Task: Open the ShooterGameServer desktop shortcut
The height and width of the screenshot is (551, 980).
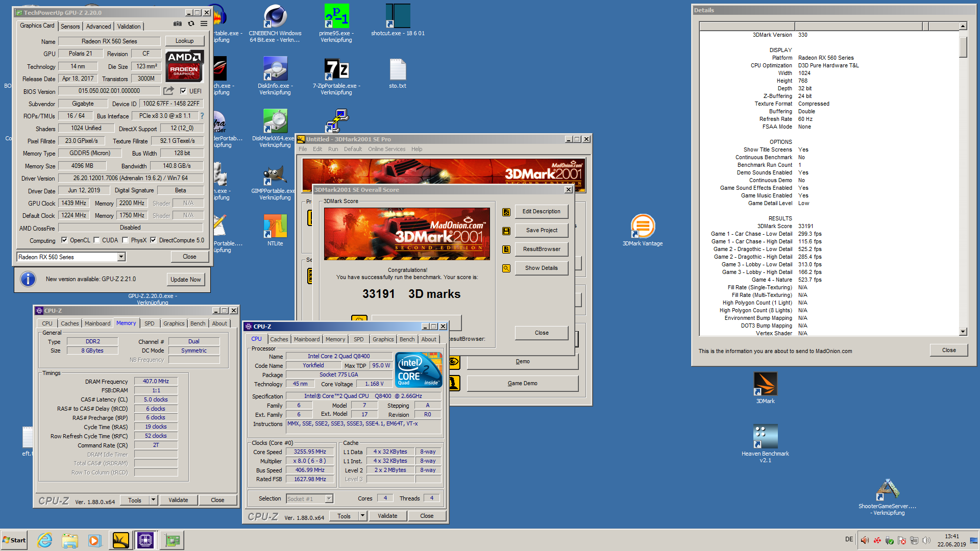Action: 888,497
